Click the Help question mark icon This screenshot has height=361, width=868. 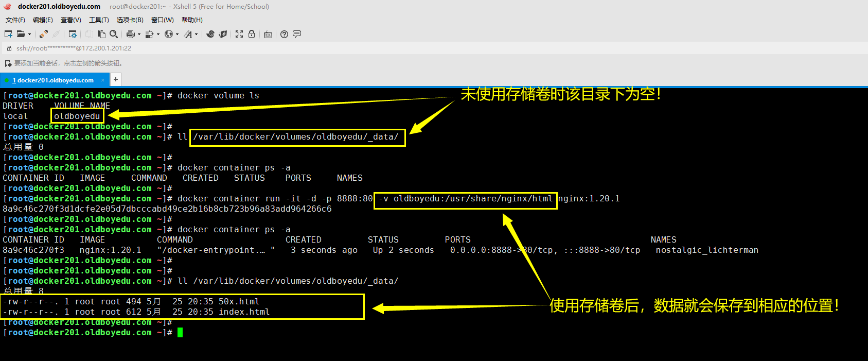[x=284, y=34]
